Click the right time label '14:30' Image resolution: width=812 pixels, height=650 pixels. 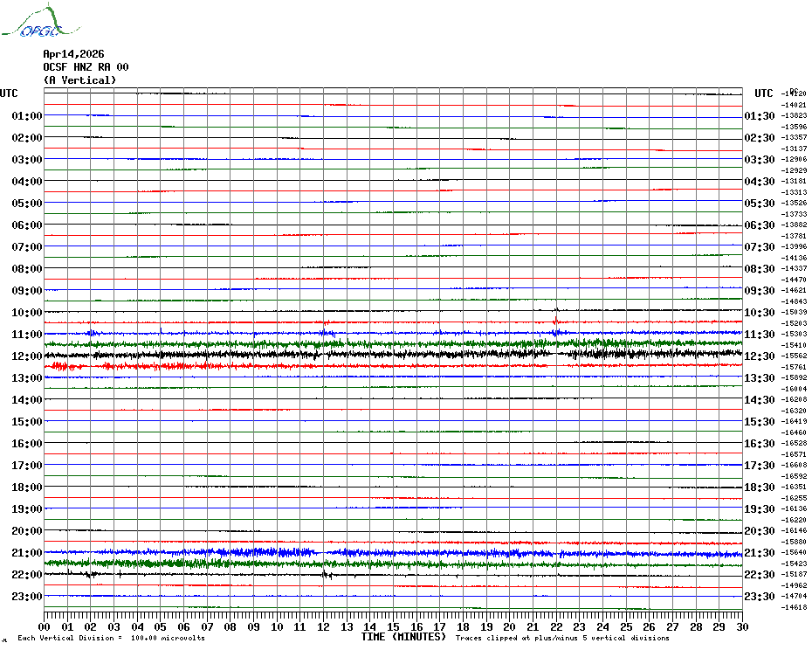coord(760,399)
